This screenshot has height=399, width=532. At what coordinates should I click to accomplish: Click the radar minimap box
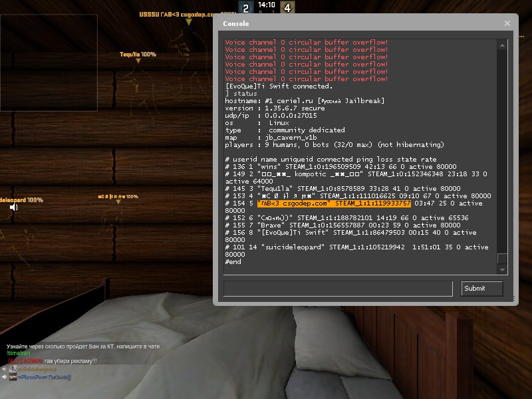(49, 55)
